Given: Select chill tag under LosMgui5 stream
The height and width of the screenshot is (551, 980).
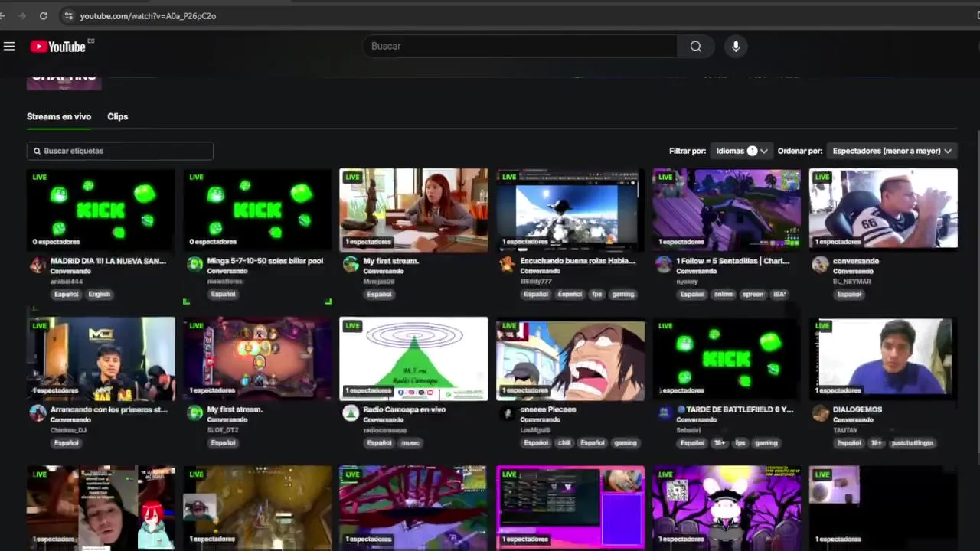Looking at the screenshot, I should [565, 442].
